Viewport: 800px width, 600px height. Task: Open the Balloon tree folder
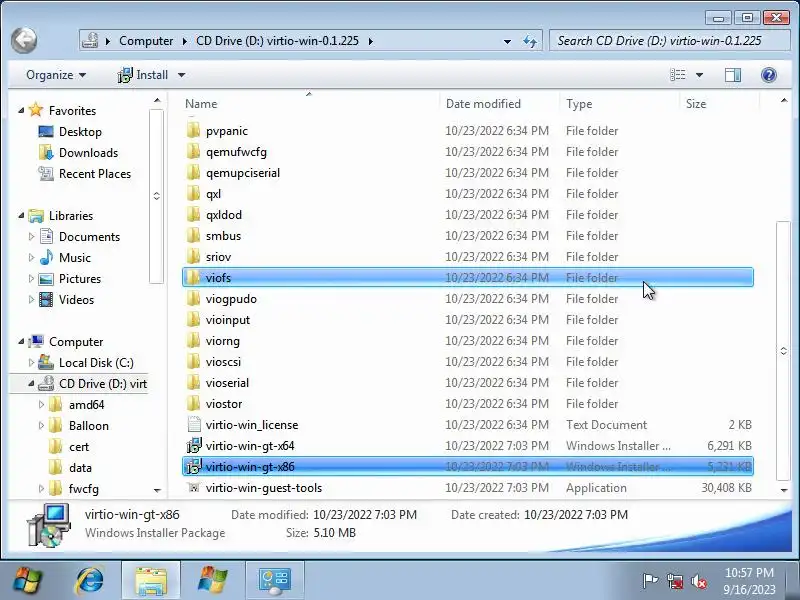(x=89, y=426)
